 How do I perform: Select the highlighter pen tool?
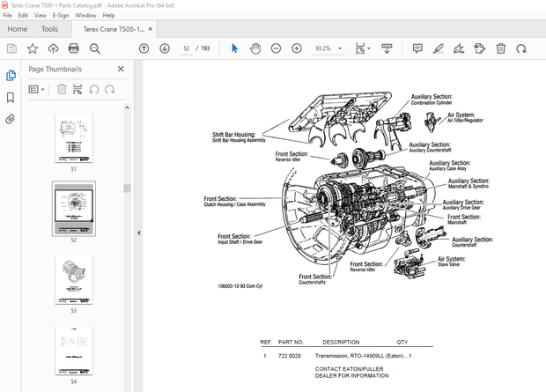[x=439, y=48]
